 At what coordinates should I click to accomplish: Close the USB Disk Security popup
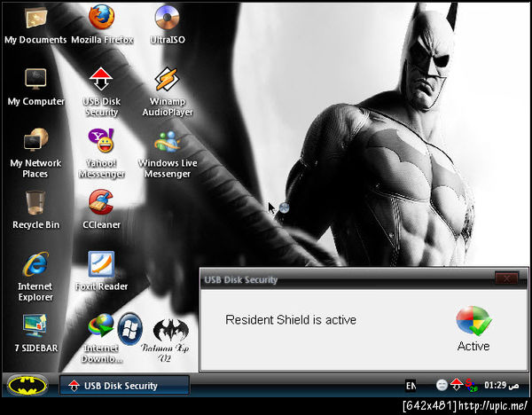point(506,278)
